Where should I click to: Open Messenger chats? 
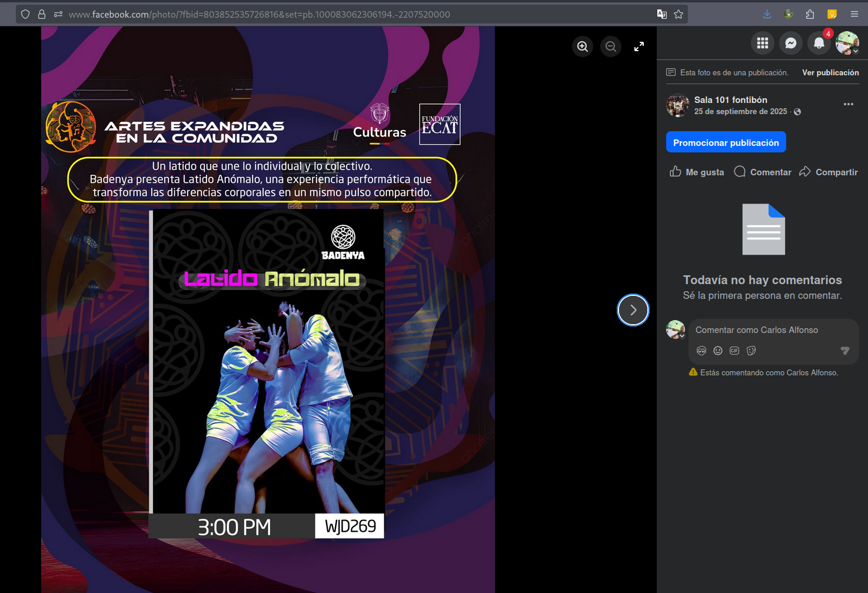(791, 43)
